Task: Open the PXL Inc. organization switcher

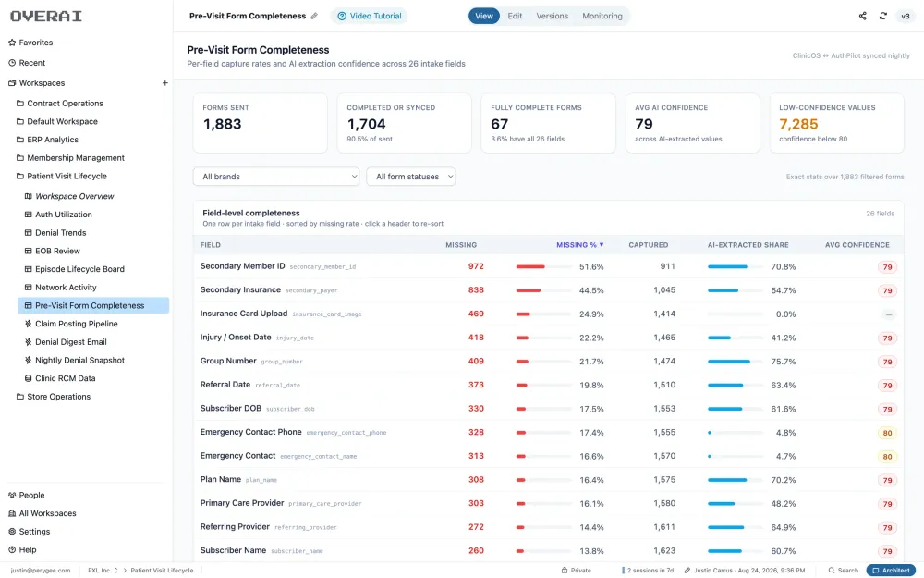Action: 103,571
